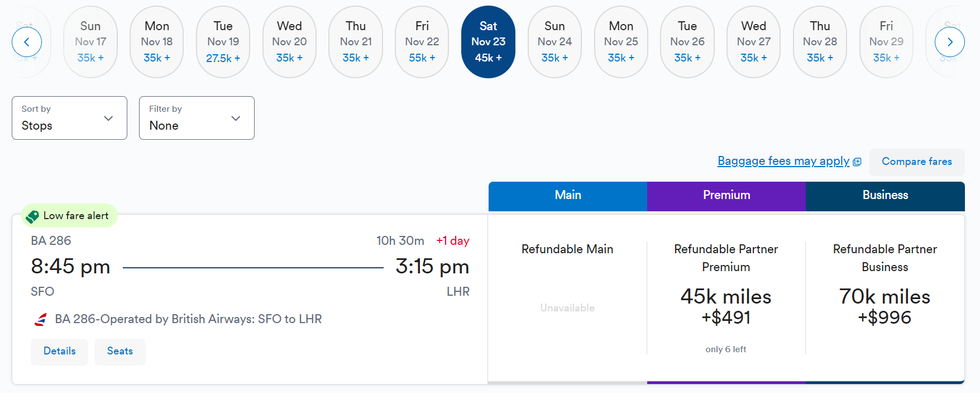The height and width of the screenshot is (393, 980).
Task: Select the Premium cabin header
Action: point(726,195)
